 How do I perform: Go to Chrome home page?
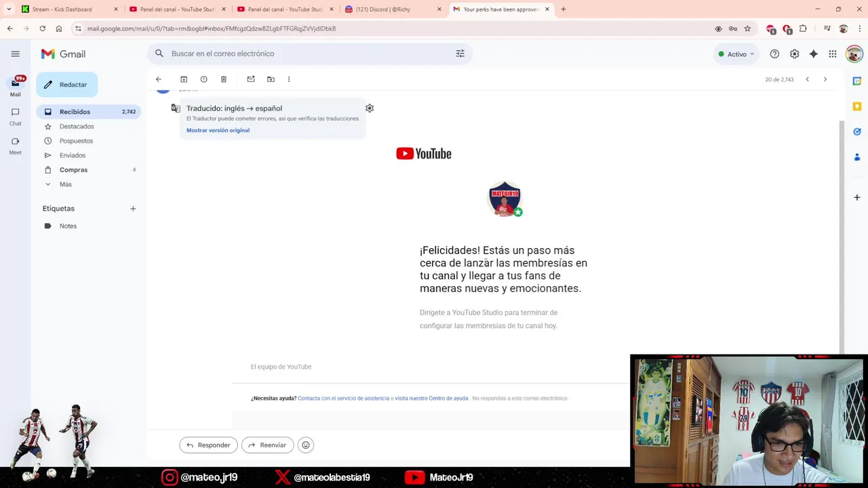click(59, 28)
